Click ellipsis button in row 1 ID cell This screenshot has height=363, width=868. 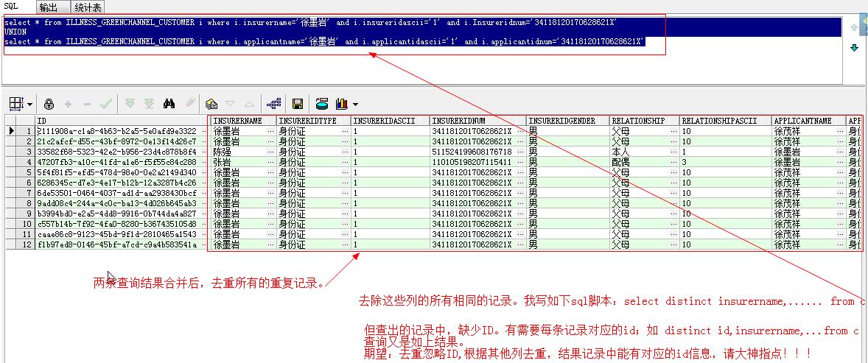(203, 131)
